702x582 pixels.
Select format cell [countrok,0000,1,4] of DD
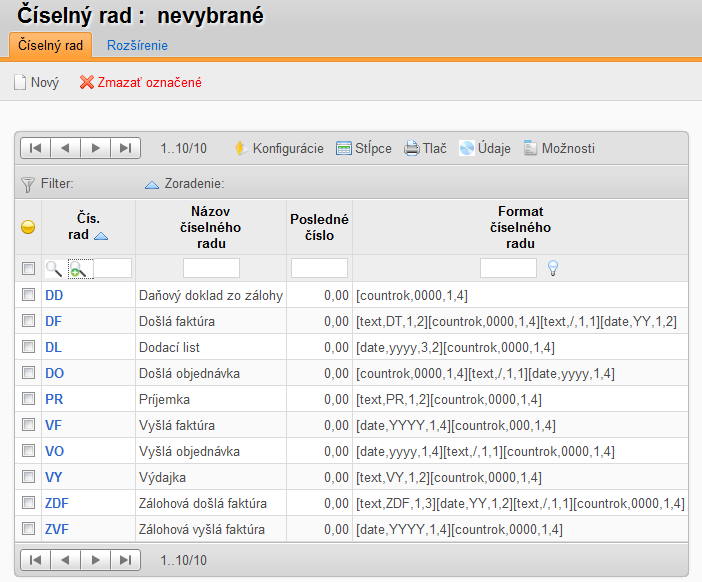(520, 295)
